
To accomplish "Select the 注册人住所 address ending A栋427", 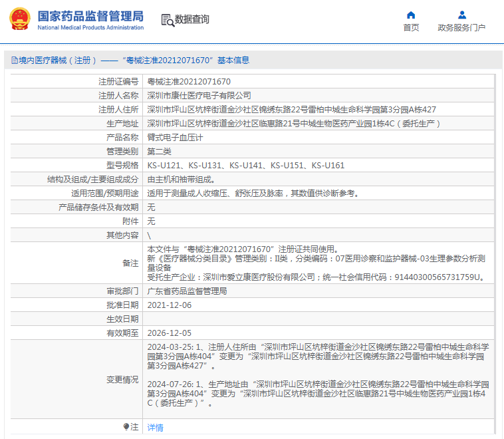I will click(x=291, y=110).
